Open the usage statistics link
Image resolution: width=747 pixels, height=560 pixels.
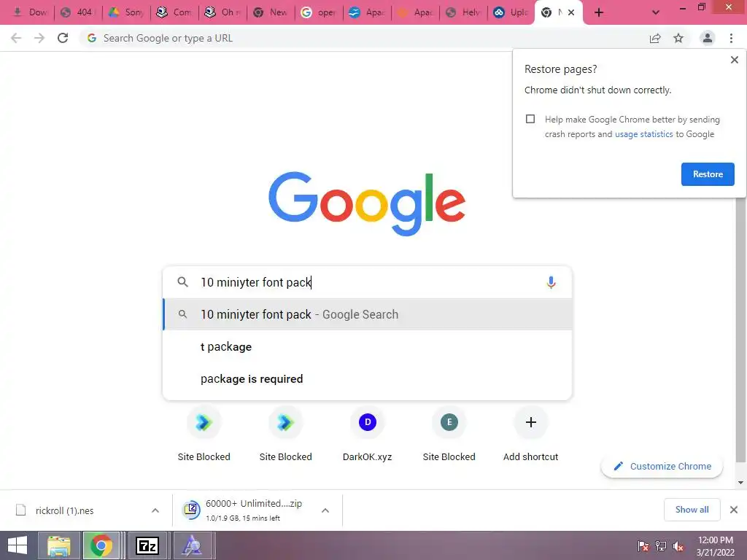click(643, 134)
